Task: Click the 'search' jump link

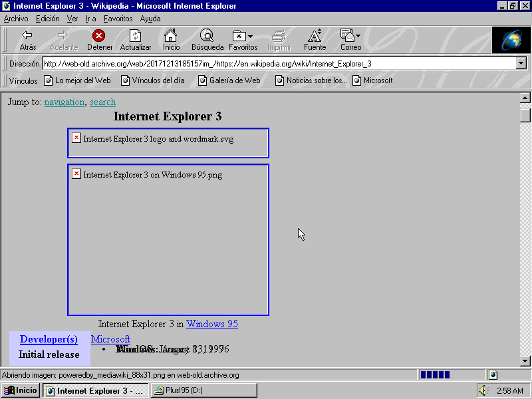Action: pyautogui.click(x=102, y=102)
